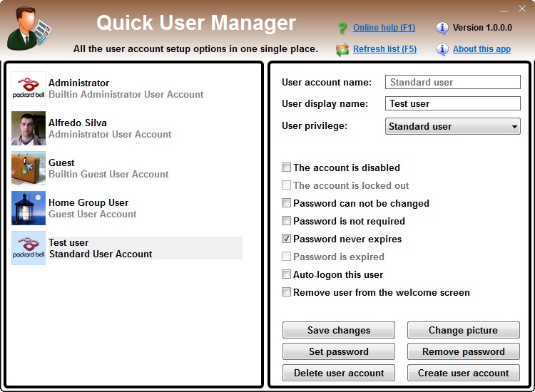Click the Create user account button
The image size is (535, 392).
tap(464, 373)
